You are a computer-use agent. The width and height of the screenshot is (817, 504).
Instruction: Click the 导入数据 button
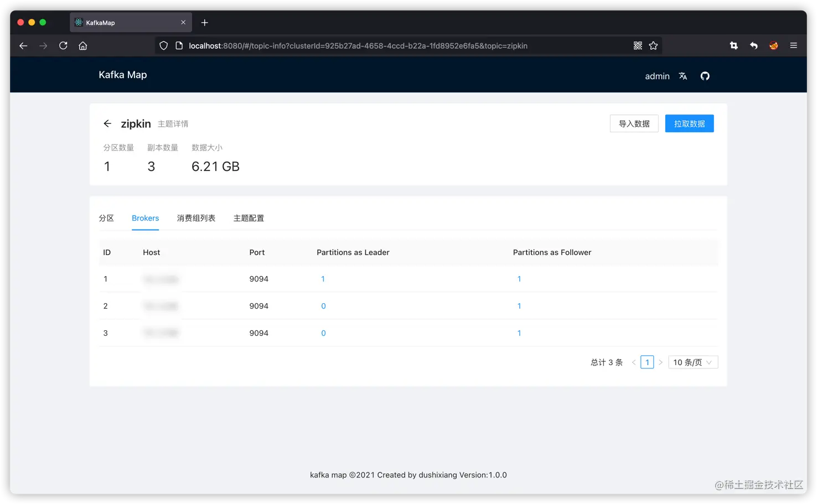pyautogui.click(x=634, y=123)
